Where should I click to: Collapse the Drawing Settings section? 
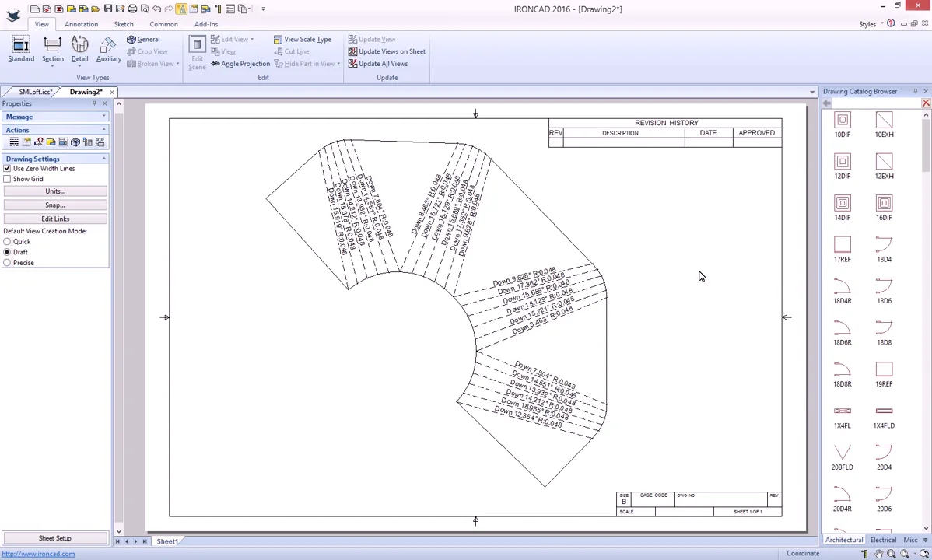[x=104, y=159]
